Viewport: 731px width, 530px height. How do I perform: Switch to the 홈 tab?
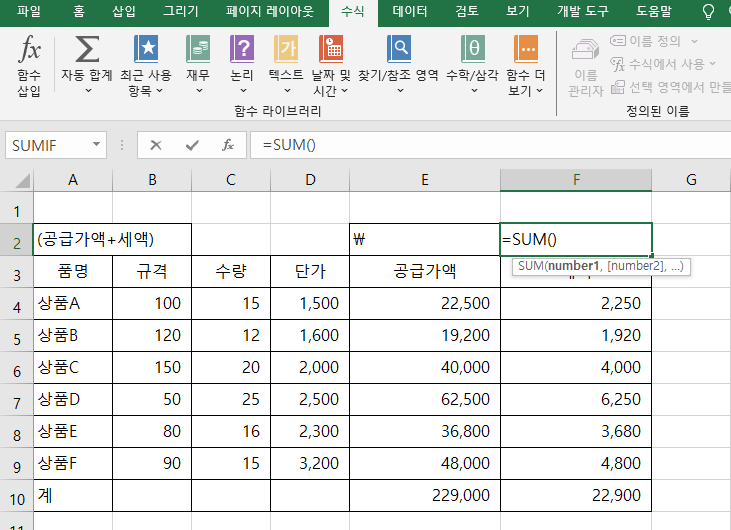point(79,11)
